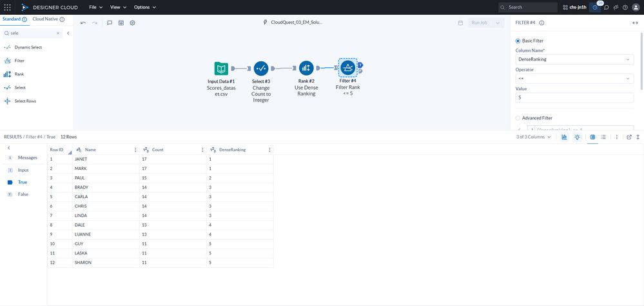This screenshot has width=644, height=306.
Task: Select the Select #3 tool node
Action: coord(261,68)
